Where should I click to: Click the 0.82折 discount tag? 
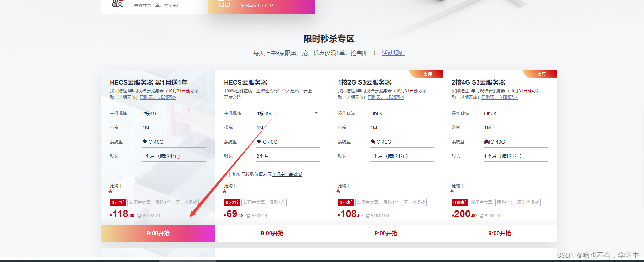pos(232,203)
